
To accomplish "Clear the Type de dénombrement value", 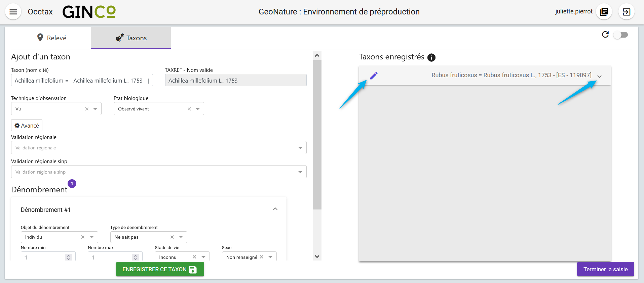I will coord(172,237).
